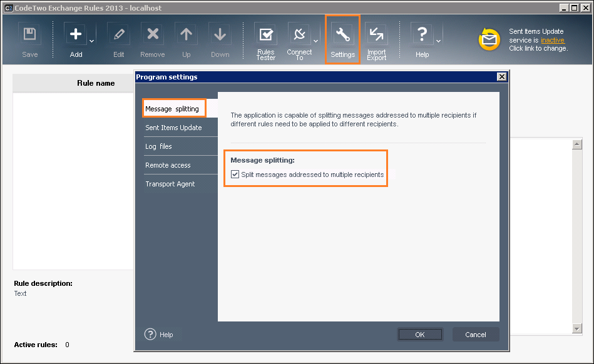Viewport: 594px width, 364px height.
Task: Click the Help question mark icon
Action: point(422,34)
